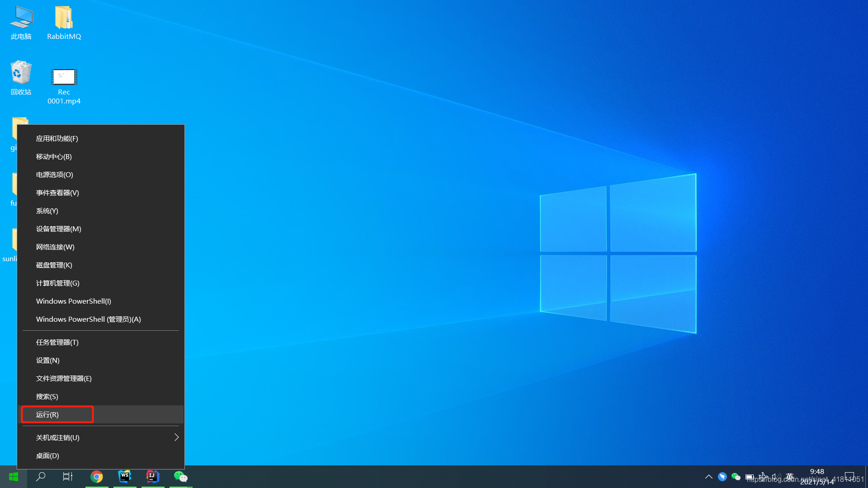
Task: Open taskbar search magnifier icon
Action: click(x=41, y=477)
